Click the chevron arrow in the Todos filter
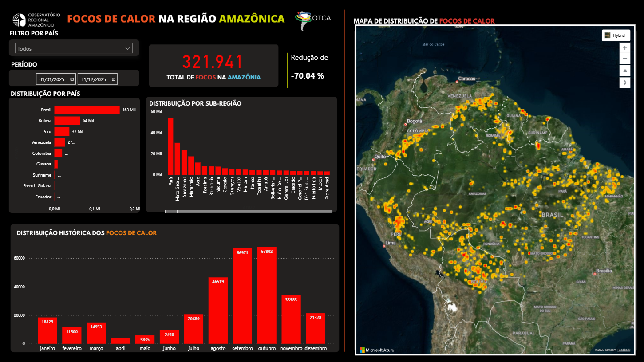644x362 pixels. tap(128, 48)
